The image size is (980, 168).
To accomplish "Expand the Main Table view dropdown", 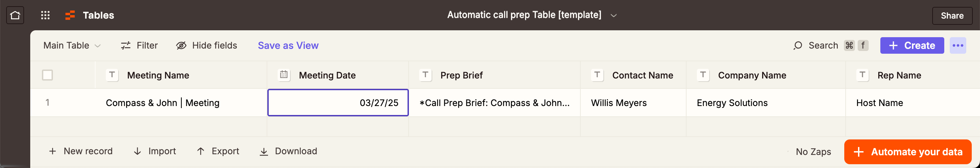I will coord(72,46).
